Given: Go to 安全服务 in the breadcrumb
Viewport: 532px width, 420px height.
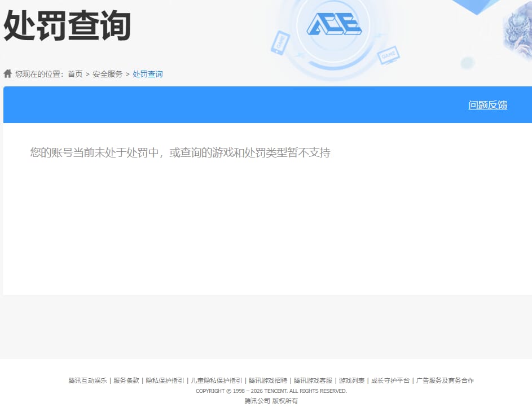Looking at the screenshot, I should pyautogui.click(x=107, y=74).
